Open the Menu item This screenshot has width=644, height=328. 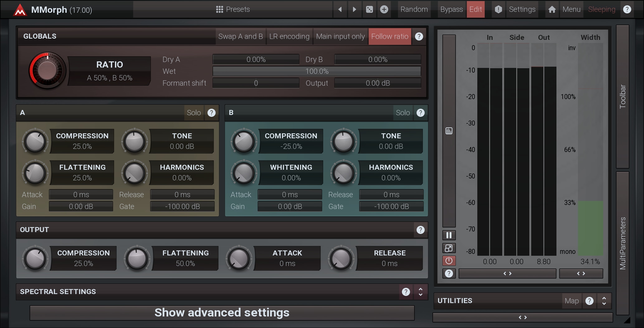[x=571, y=9]
